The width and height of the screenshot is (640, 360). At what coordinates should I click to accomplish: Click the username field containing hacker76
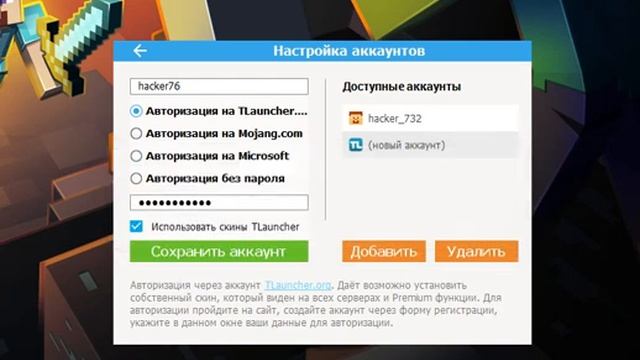point(219,87)
